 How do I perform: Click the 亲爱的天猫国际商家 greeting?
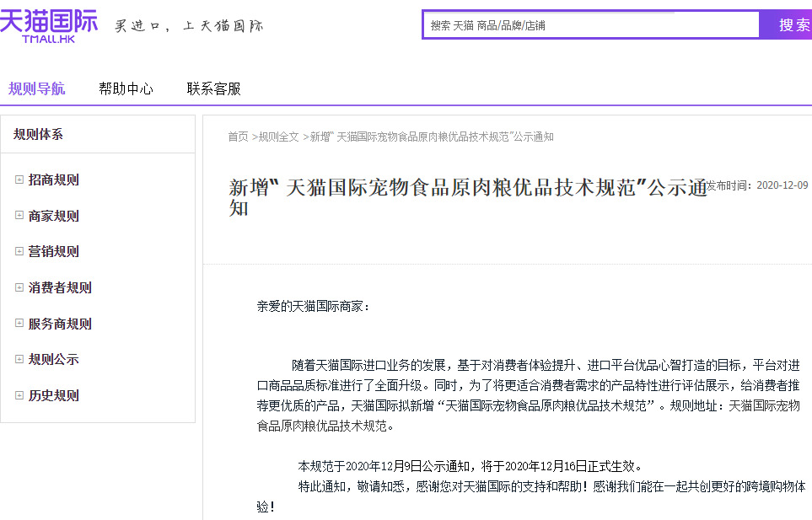[314, 306]
